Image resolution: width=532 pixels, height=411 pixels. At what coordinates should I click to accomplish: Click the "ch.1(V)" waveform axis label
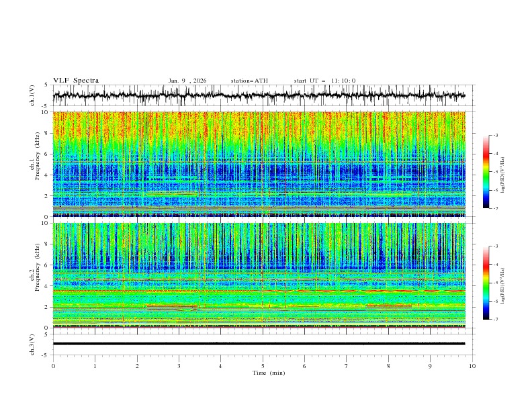(x=32, y=95)
